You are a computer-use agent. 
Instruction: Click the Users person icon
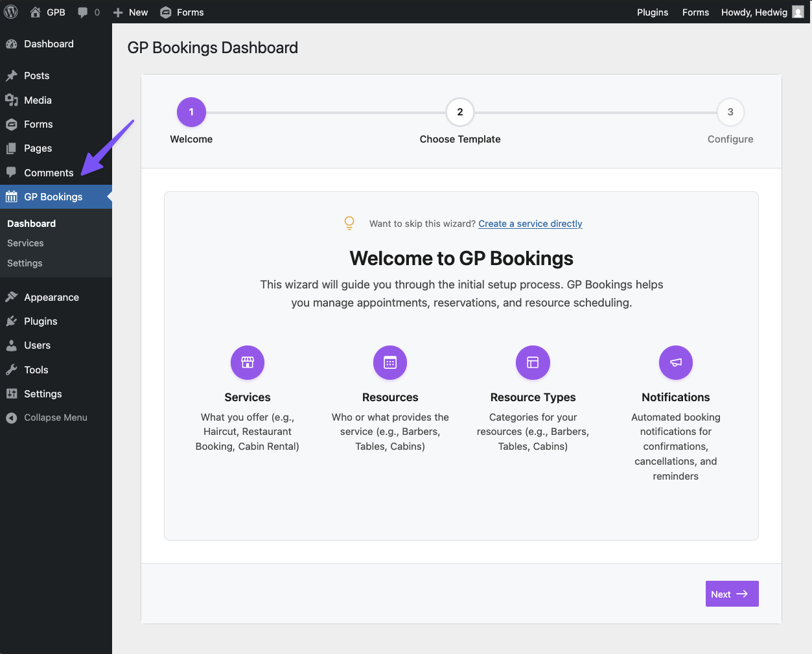(12, 345)
